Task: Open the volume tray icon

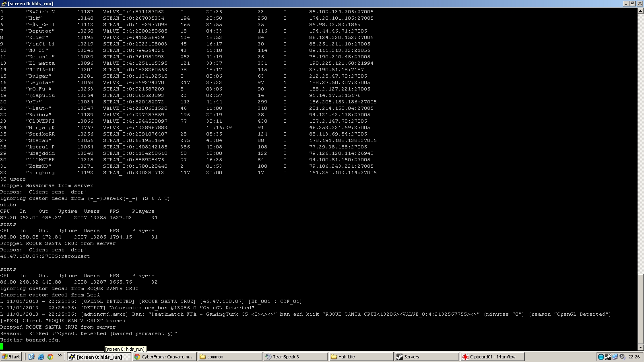Action: (x=622, y=357)
